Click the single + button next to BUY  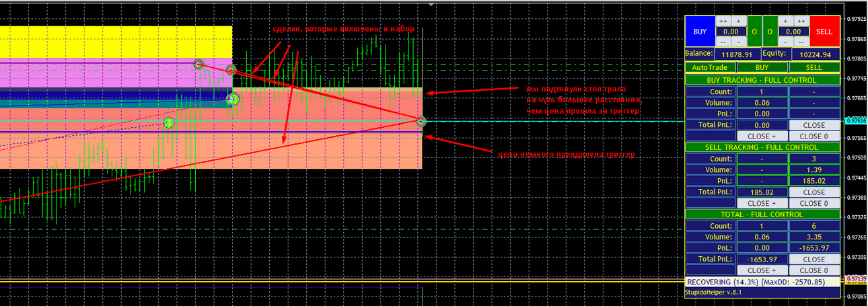point(739,21)
